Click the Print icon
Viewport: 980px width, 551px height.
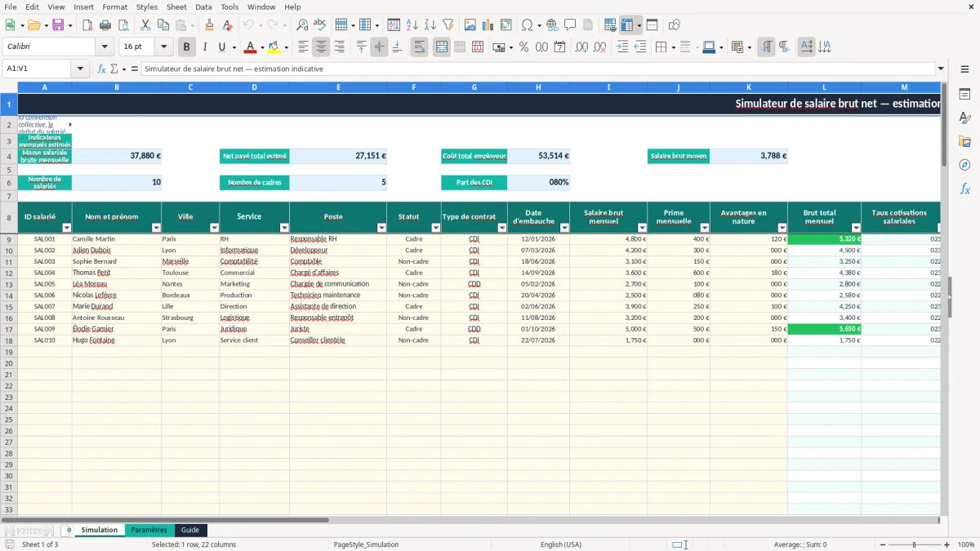click(x=105, y=25)
